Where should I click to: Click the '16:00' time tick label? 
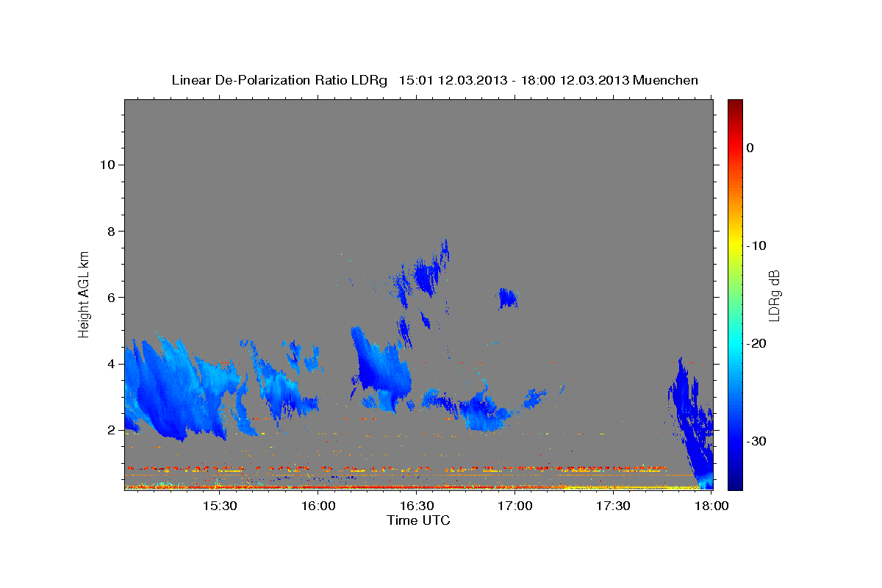tap(318, 506)
